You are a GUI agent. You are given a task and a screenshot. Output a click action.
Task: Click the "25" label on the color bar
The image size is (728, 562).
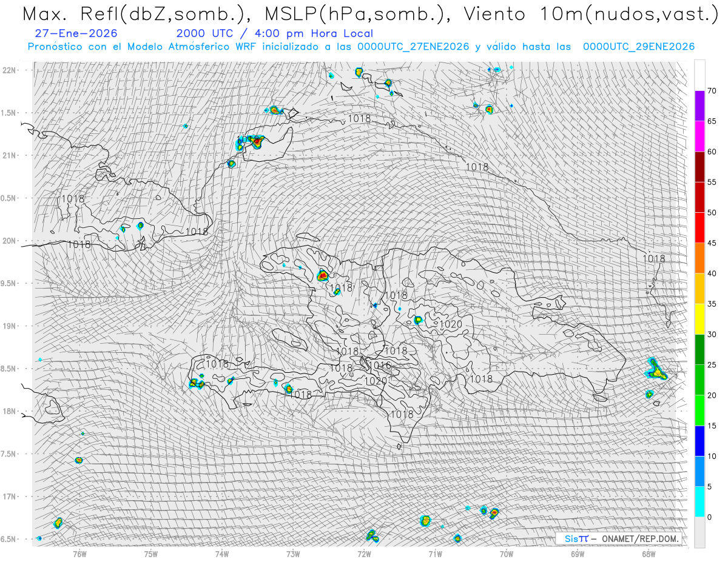click(712, 365)
